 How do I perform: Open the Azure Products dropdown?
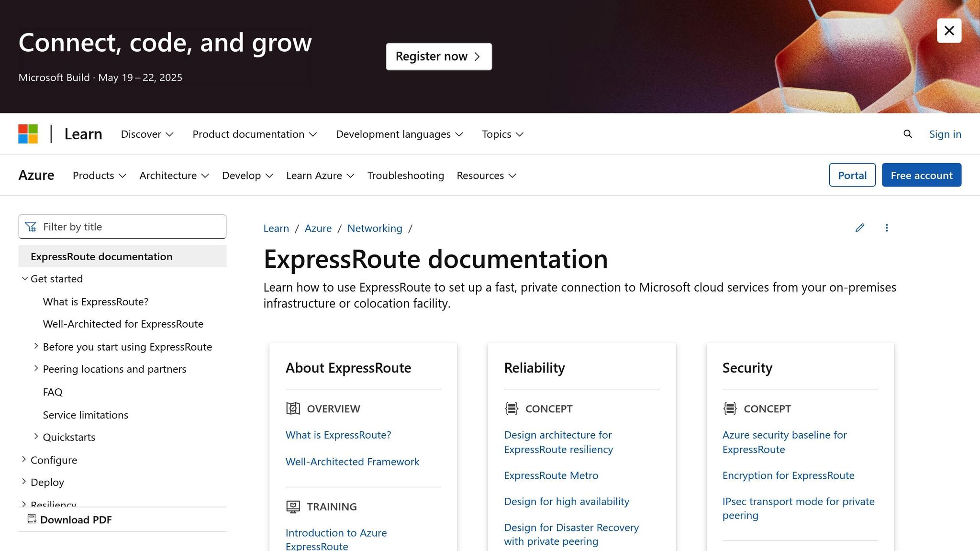(100, 176)
